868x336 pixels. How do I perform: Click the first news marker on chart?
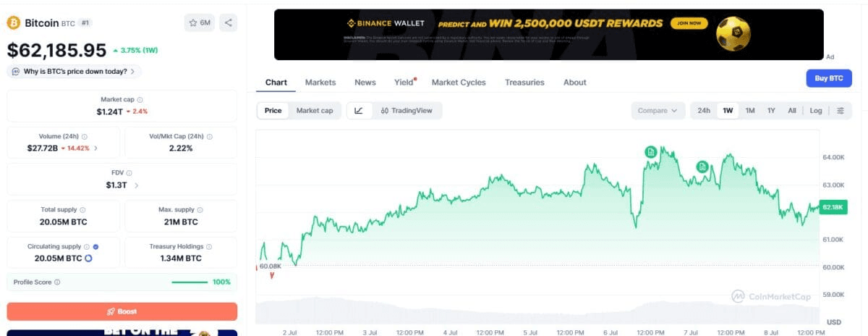click(651, 151)
